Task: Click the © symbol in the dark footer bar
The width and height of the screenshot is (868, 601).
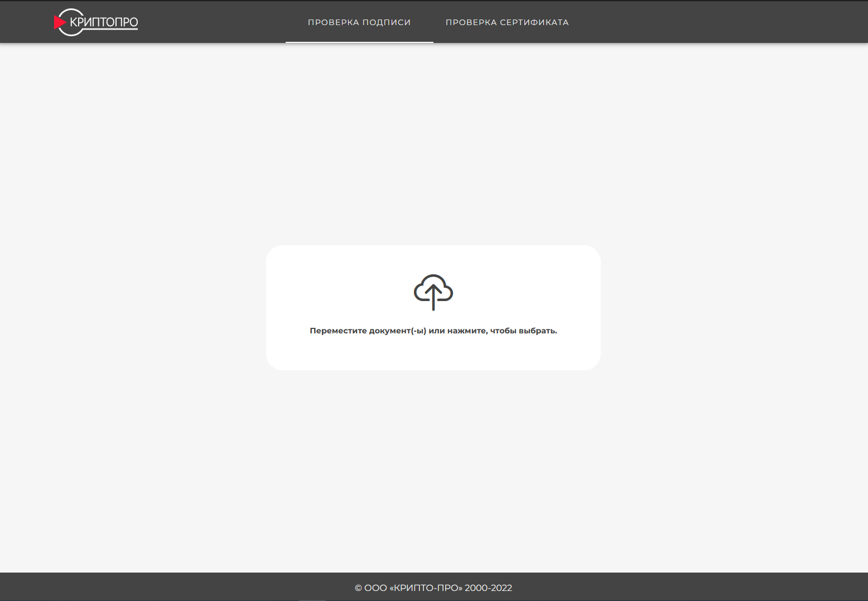Action: coord(358,588)
